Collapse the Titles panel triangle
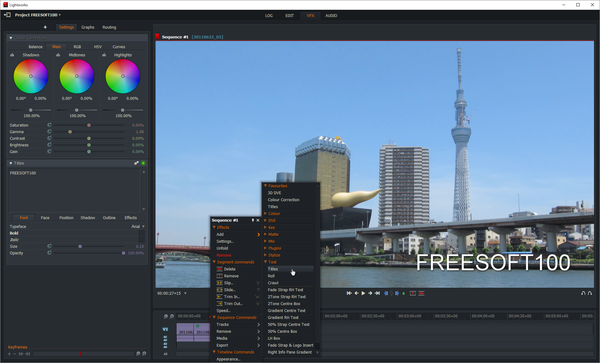The width and height of the screenshot is (600, 363). point(11,163)
